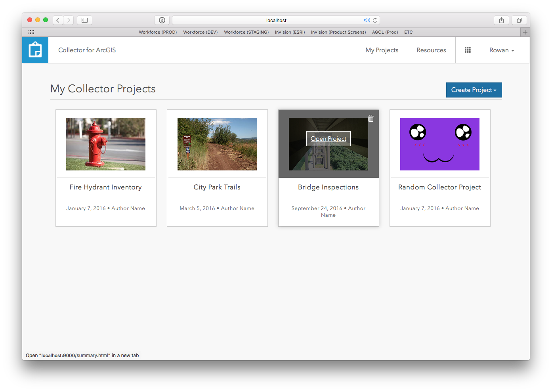This screenshot has height=392, width=552.
Task: Click the Open Project link
Action: (329, 139)
